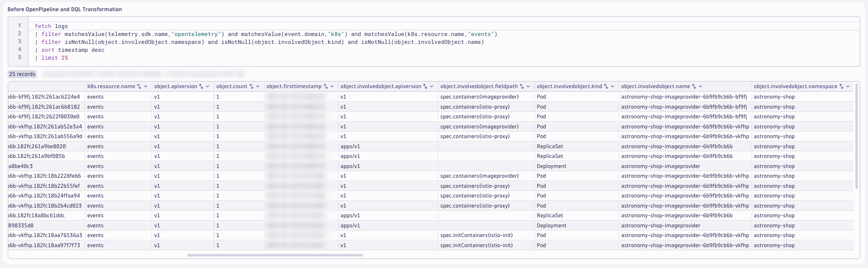
Task: Select cell 'b6b-vkfhp.182fc261ab52e3a4'
Action: pyautogui.click(x=45, y=127)
